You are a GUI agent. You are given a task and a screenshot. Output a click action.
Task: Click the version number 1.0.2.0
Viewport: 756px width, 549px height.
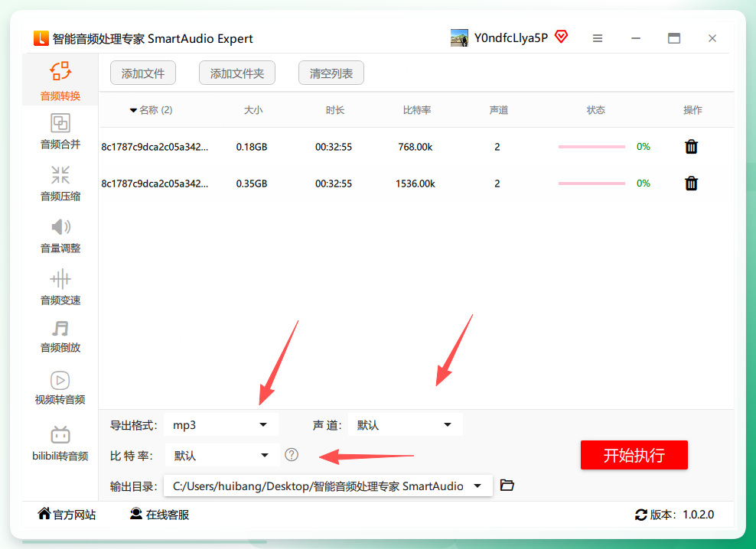tap(698, 515)
